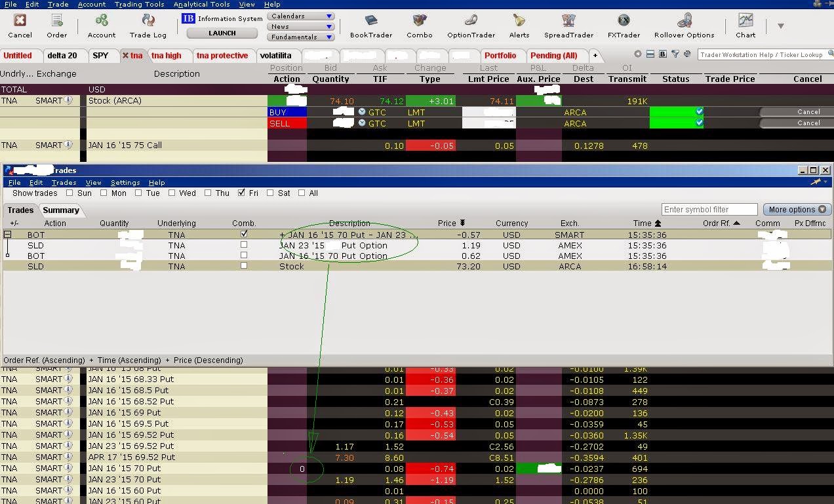Image resolution: width=834 pixels, height=504 pixels.
Task: Click the Order toolbar icon
Action: pyautogui.click(x=56, y=22)
